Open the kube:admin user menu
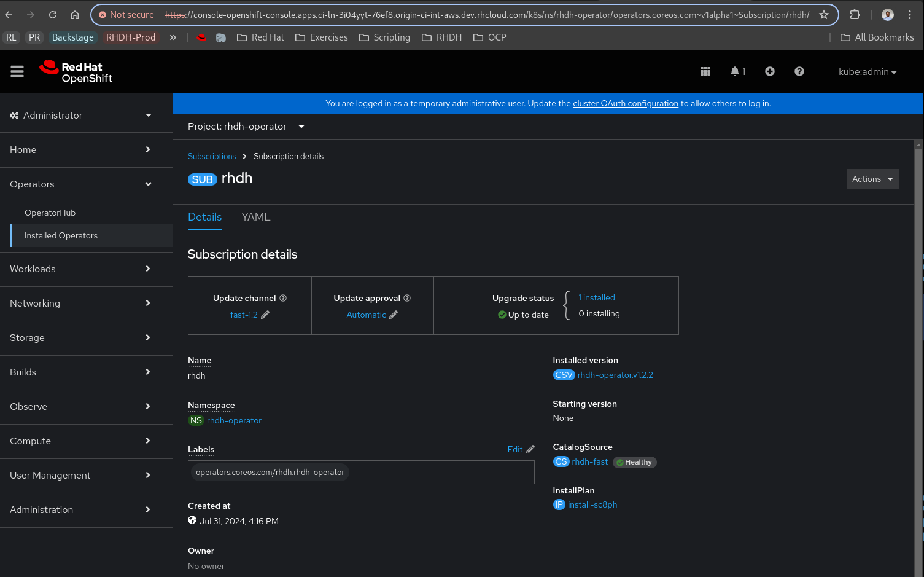 coord(868,72)
